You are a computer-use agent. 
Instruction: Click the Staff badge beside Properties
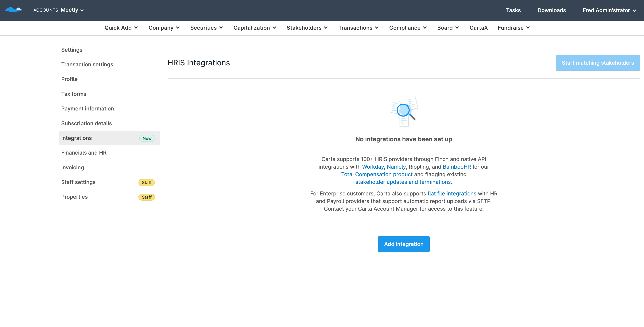coord(147,197)
